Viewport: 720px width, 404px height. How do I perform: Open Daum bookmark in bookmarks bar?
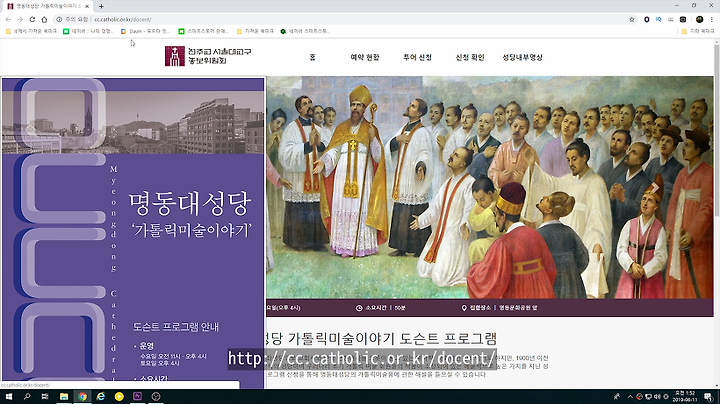(x=145, y=31)
